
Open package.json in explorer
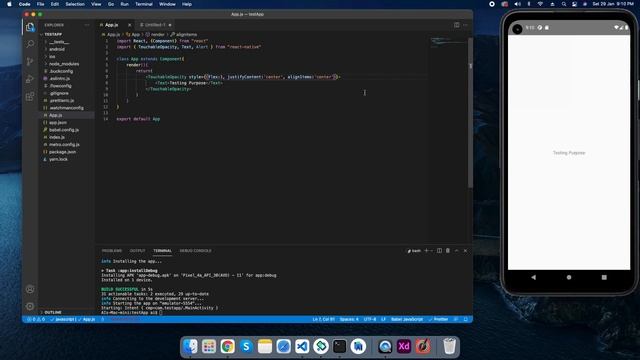point(62,152)
